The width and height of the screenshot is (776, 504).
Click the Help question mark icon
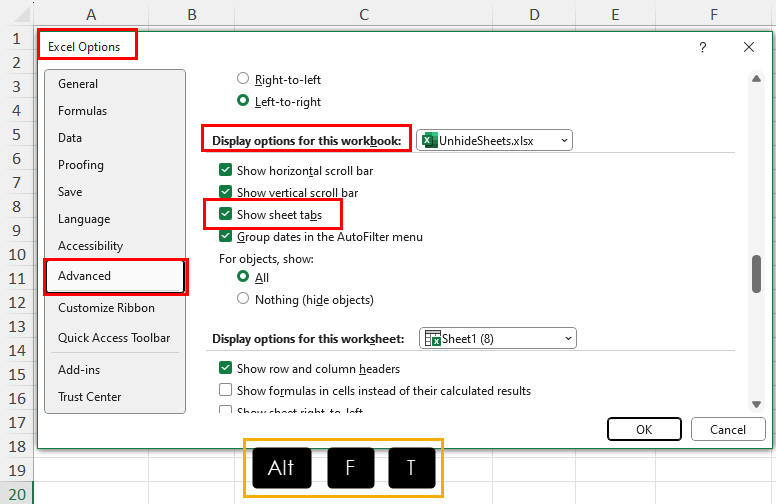click(x=703, y=48)
